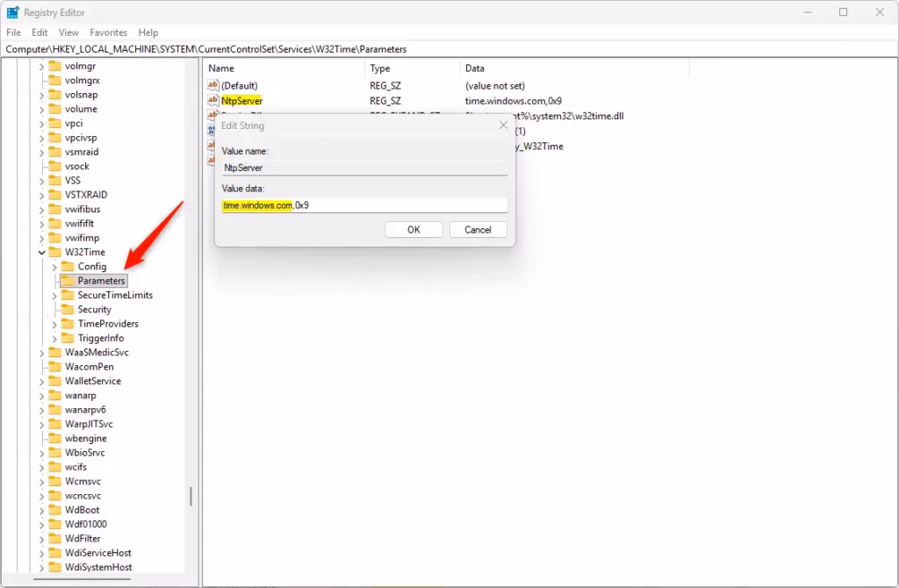Expand the WaaSMedicSvc key

coord(42,353)
